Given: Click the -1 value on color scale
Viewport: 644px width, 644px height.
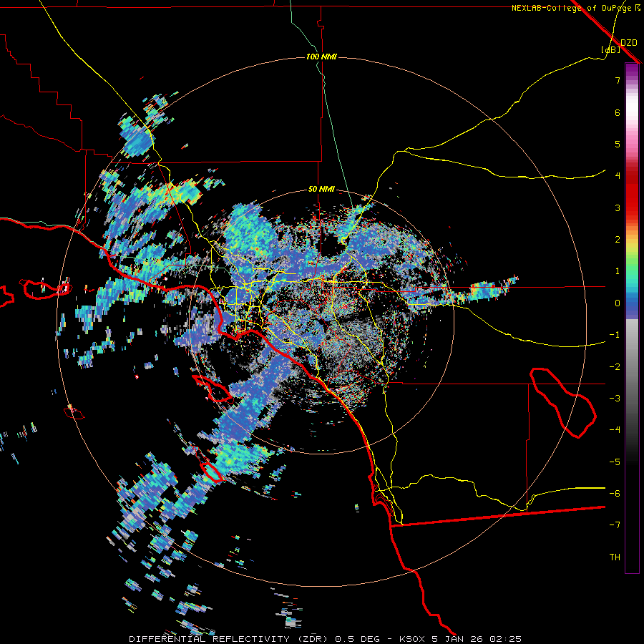Looking at the screenshot, I should [x=615, y=335].
